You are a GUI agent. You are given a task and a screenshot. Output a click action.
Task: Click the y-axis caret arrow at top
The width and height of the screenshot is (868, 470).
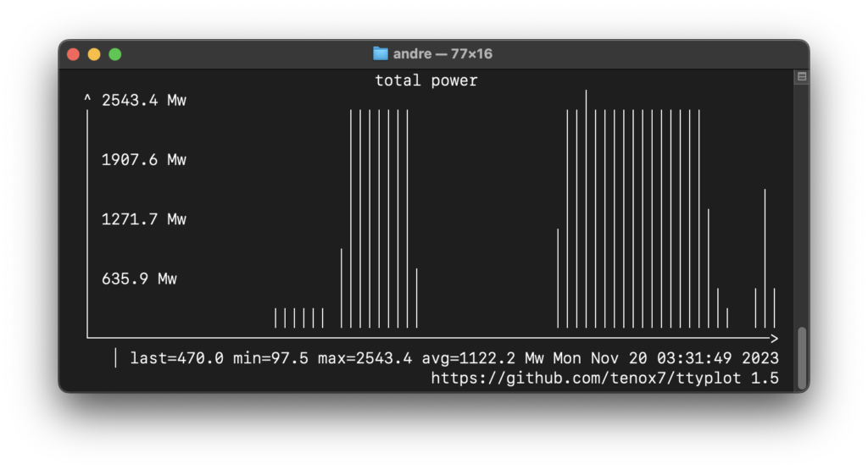coord(87,101)
